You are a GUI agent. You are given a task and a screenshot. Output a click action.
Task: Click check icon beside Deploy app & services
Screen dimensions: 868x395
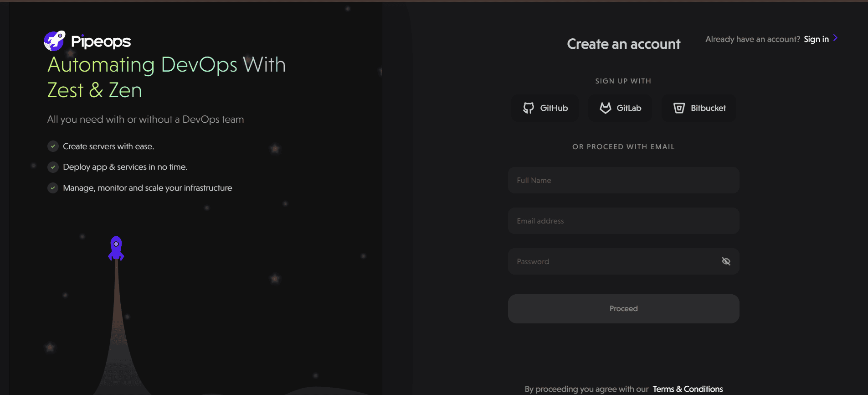pyautogui.click(x=53, y=167)
